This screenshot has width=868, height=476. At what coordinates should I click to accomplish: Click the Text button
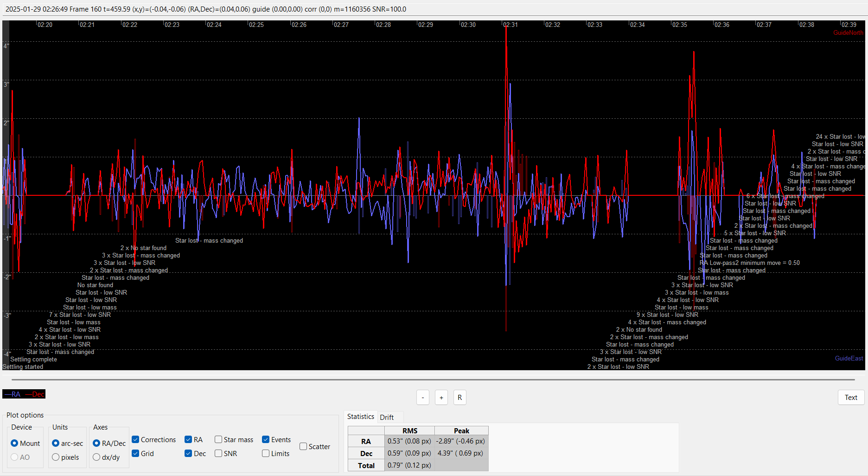coord(851,398)
